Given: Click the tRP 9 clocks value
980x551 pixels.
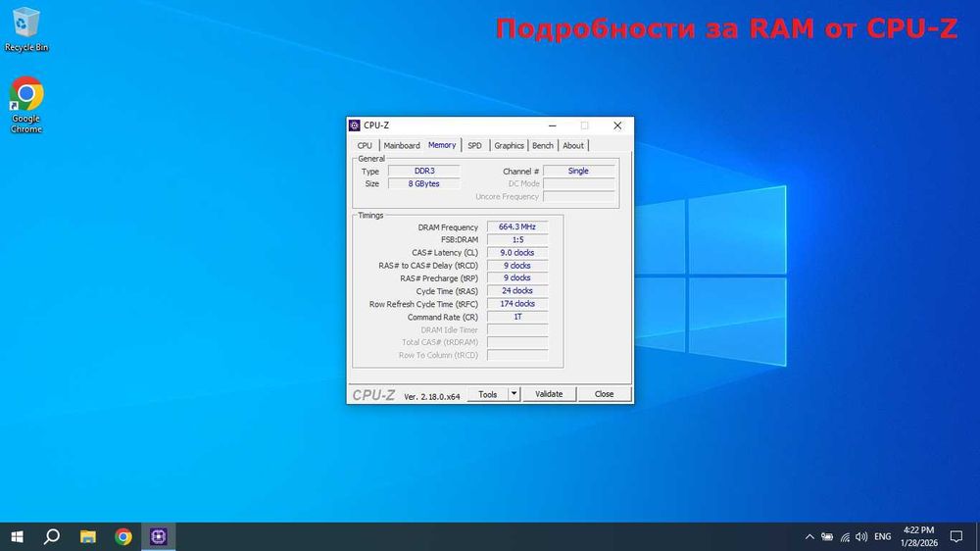Looking at the screenshot, I should tap(517, 277).
